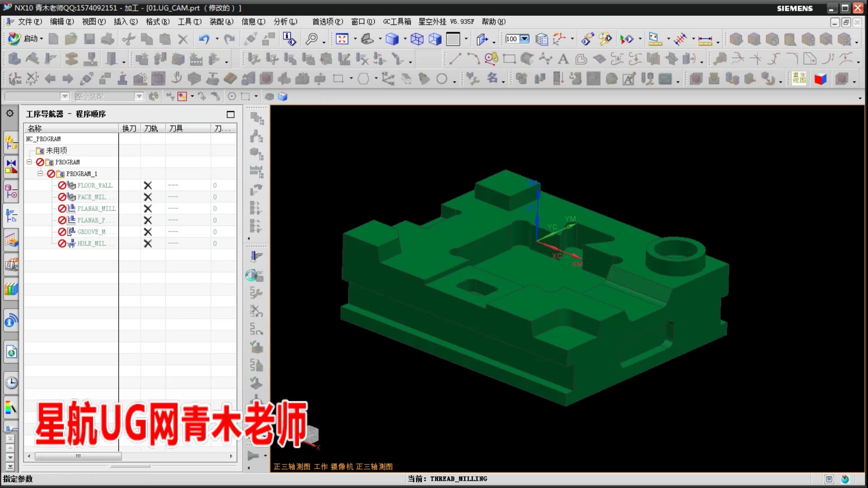Click the magnifier zoom icon
868x488 pixels.
point(311,39)
